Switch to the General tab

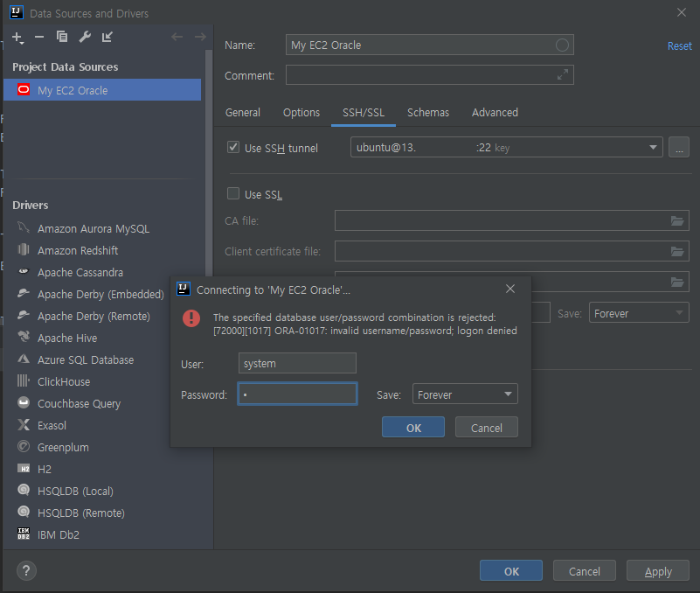(x=242, y=113)
